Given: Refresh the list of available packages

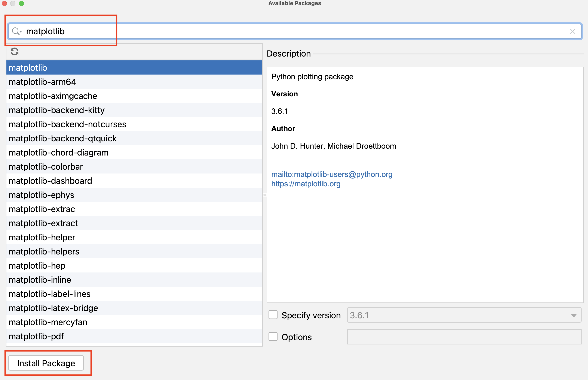Looking at the screenshot, I should [15, 52].
